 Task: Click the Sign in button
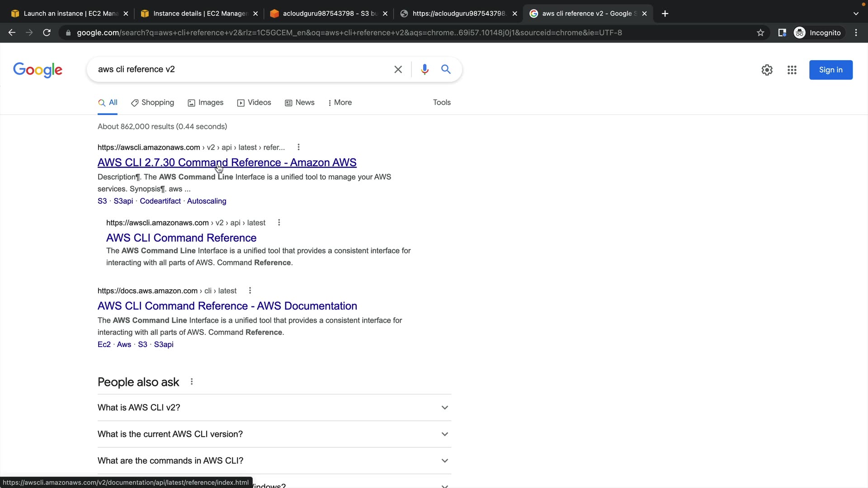tap(830, 70)
